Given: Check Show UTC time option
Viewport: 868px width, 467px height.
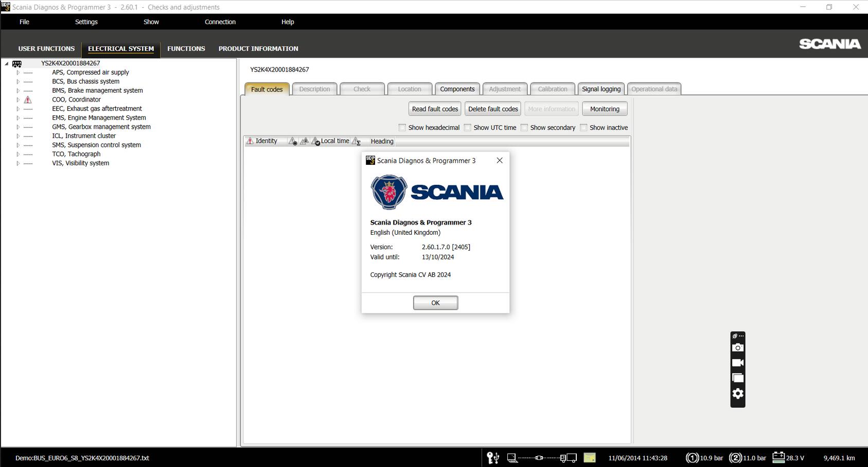Looking at the screenshot, I should [467, 127].
